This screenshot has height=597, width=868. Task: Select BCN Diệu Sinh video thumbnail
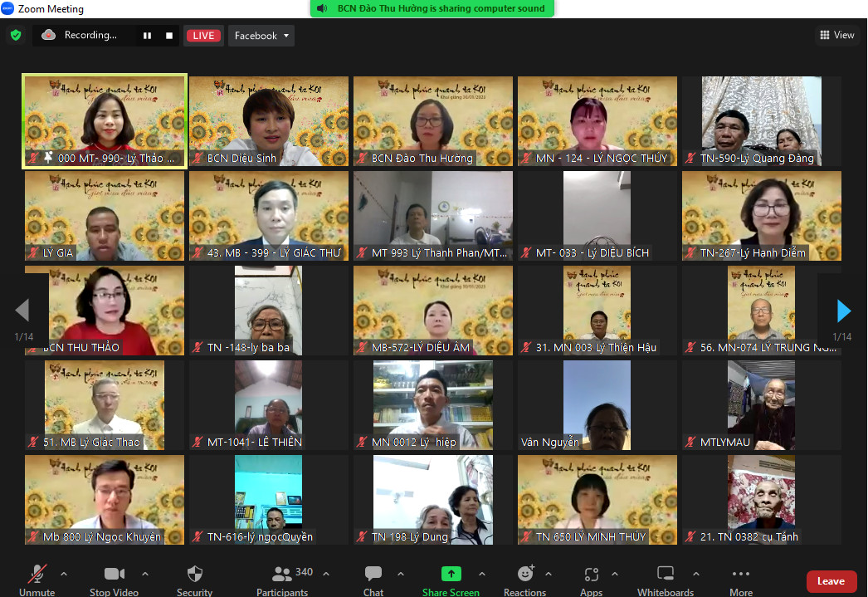(x=269, y=121)
